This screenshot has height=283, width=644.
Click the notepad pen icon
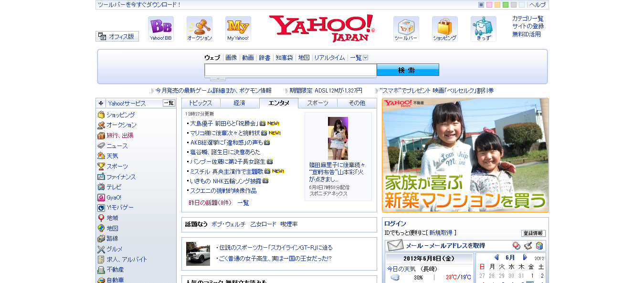pos(528,246)
